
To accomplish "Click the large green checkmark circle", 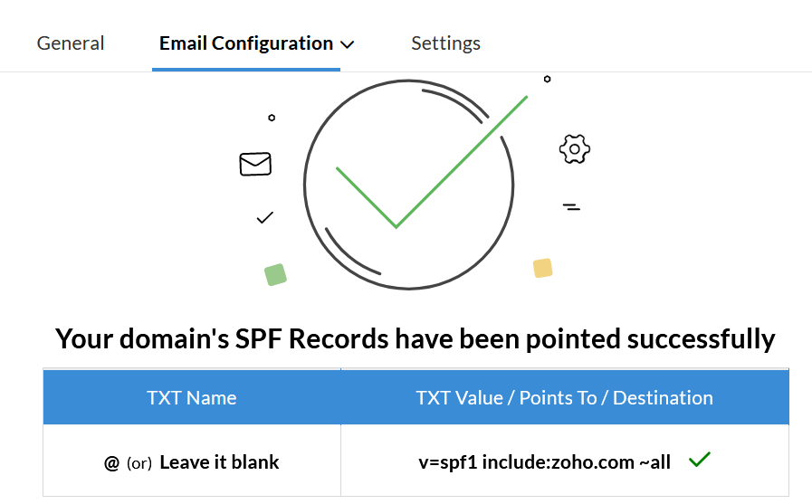I will (x=408, y=185).
